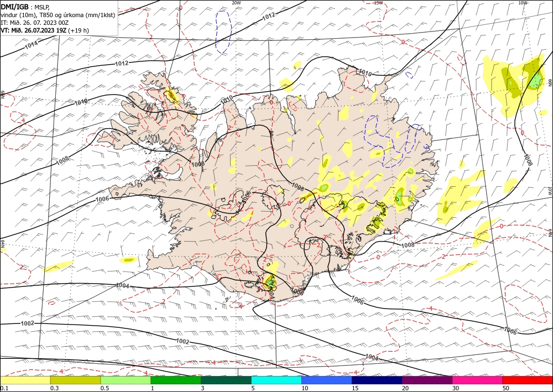Select the red 50 mm legend swatch

pyautogui.click(x=528, y=380)
